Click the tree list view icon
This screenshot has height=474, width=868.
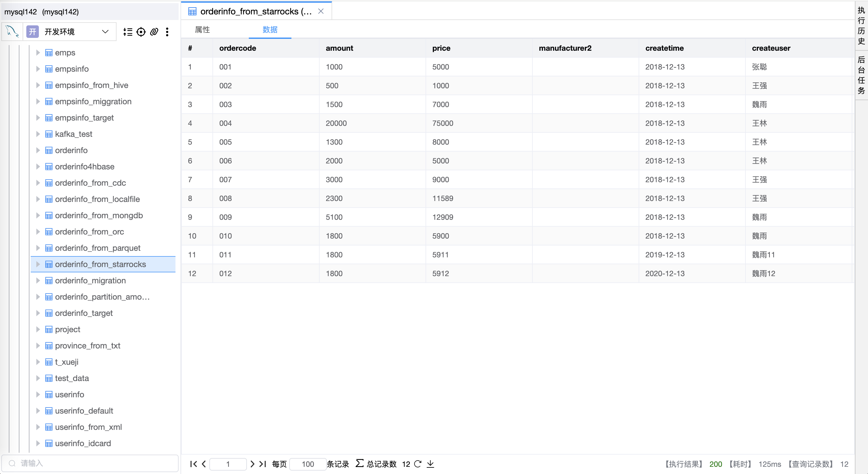coord(128,32)
